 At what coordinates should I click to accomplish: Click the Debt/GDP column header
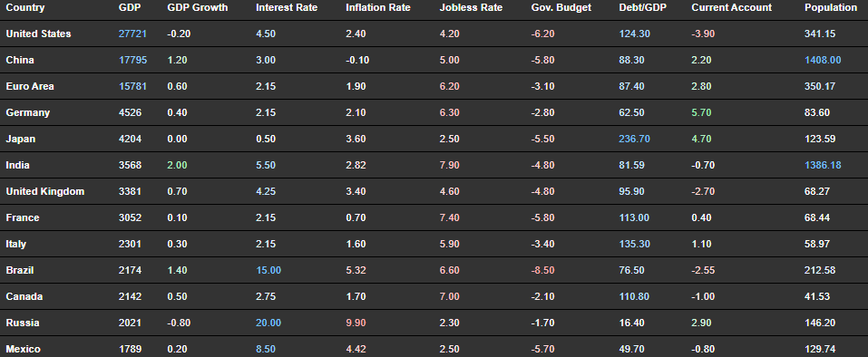click(x=641, y=8)
